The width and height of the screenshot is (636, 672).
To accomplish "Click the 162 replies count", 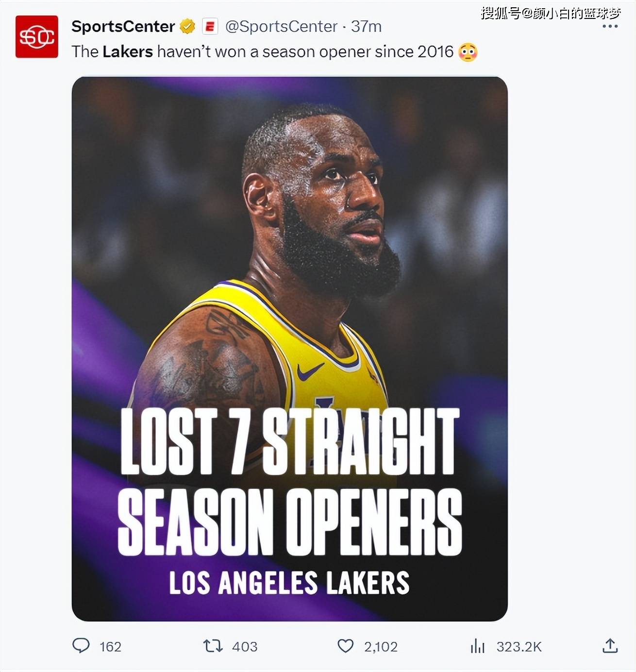I will [x=110, y=647].
